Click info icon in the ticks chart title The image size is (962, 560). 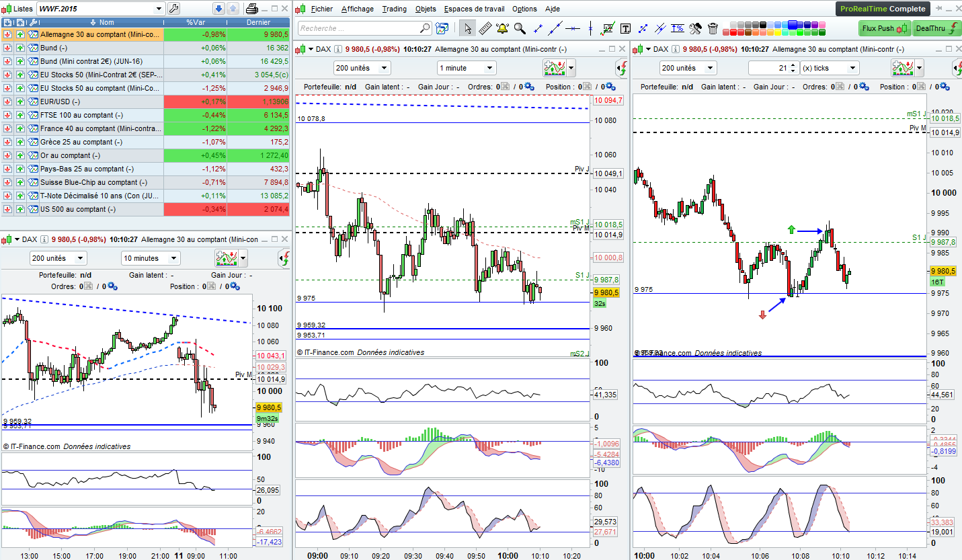[x=674, y=49]
